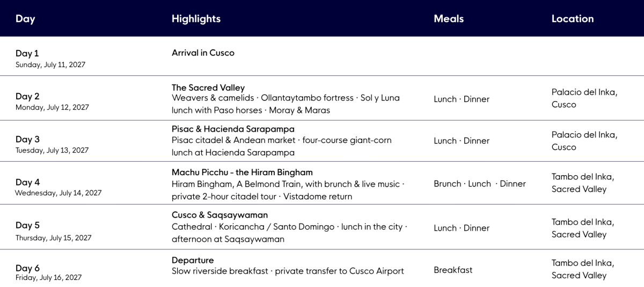Image resolution: width=644 pixels, height=287 pixels.
Task: Click the Day column header
Action: coord(25,19)
